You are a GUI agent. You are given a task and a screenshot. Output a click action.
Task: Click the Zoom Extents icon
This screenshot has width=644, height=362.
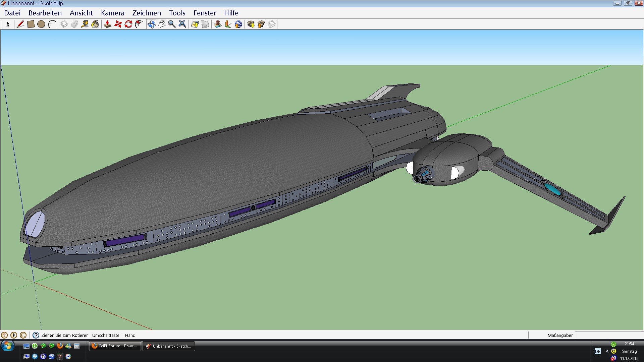pos(182,24)
